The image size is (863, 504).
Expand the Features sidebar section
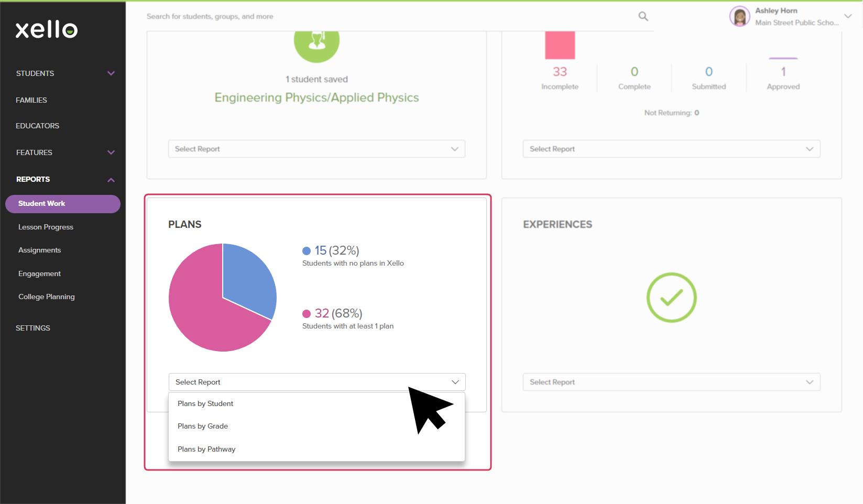pyautogui.click(x=111, y=152)
